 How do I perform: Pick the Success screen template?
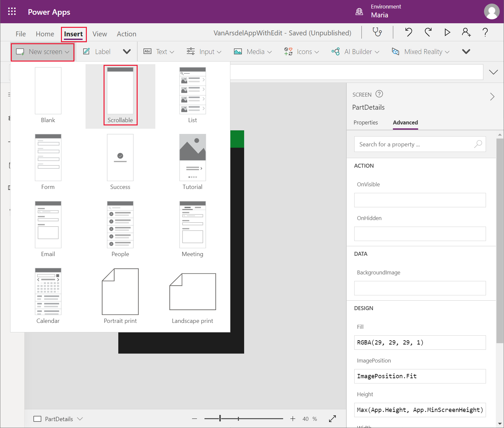120,162
